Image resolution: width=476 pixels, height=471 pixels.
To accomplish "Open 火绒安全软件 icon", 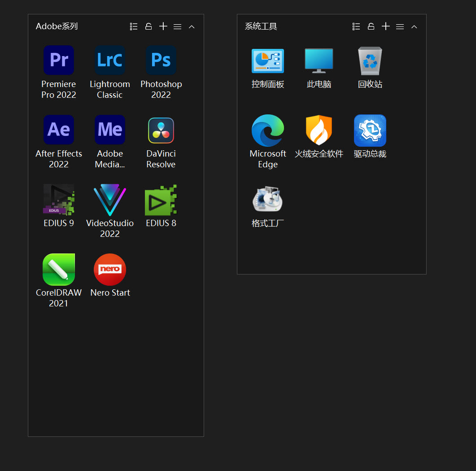I will (x=319, y=130).
